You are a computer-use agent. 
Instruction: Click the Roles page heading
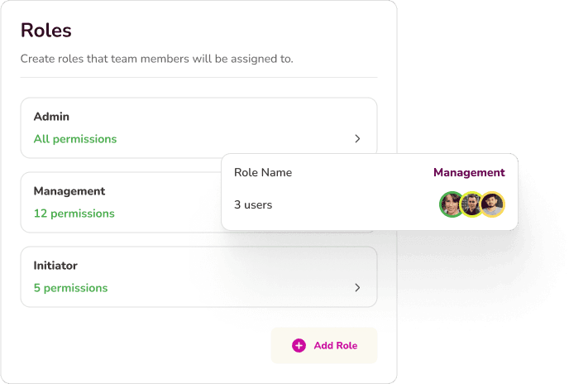point(45,31)
